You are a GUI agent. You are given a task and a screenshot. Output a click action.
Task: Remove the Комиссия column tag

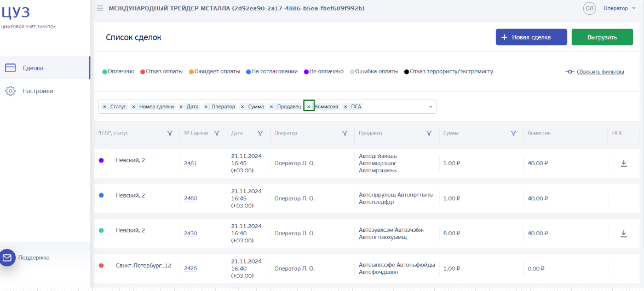pos(309,107)
